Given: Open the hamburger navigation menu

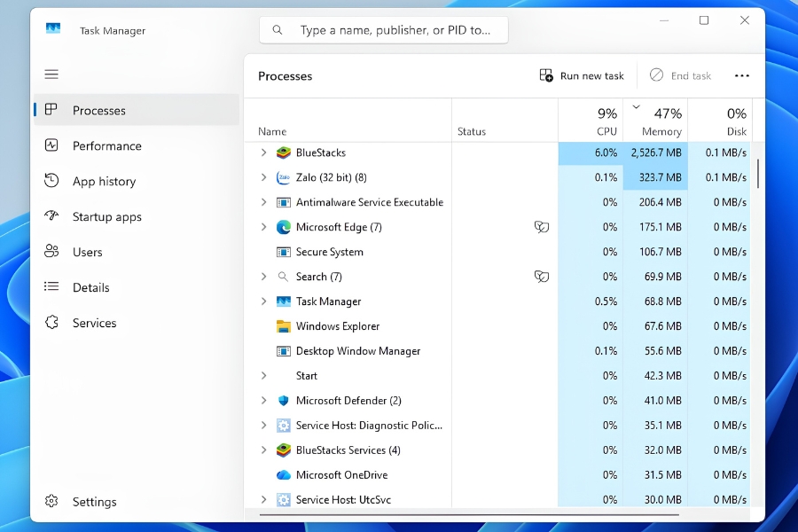Looking at the screenshot, I should (x=51, y=74).
